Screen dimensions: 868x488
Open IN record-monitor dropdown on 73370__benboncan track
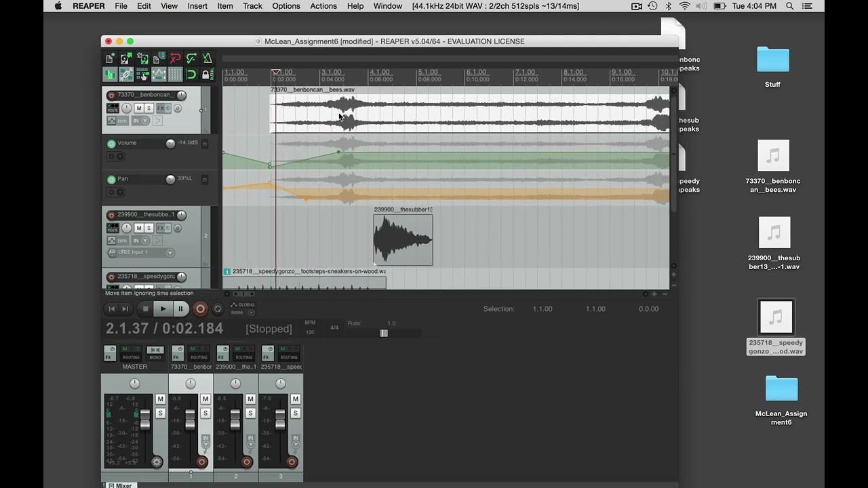coord(140,121)
